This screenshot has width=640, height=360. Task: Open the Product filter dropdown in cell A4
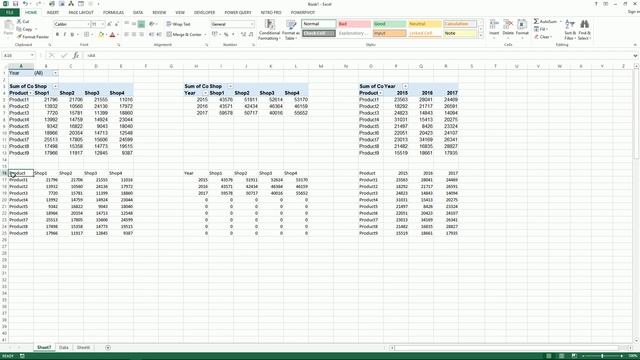coord(30,93)
